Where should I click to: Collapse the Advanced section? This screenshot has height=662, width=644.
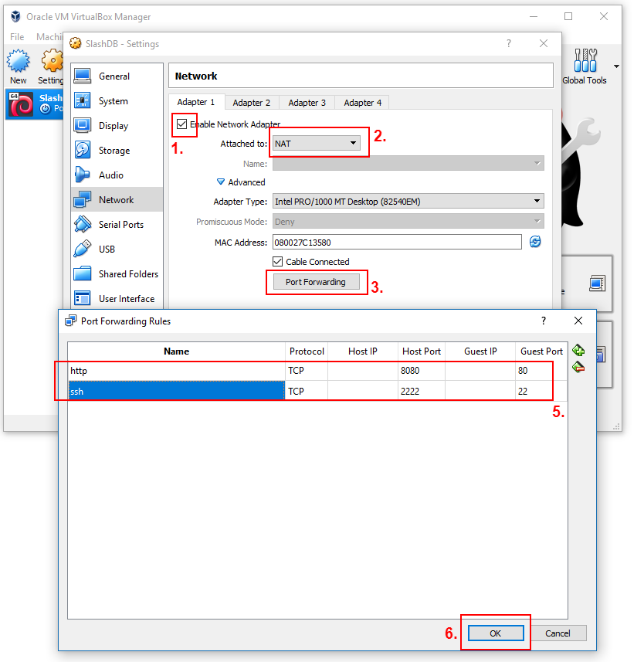(221, 182)
